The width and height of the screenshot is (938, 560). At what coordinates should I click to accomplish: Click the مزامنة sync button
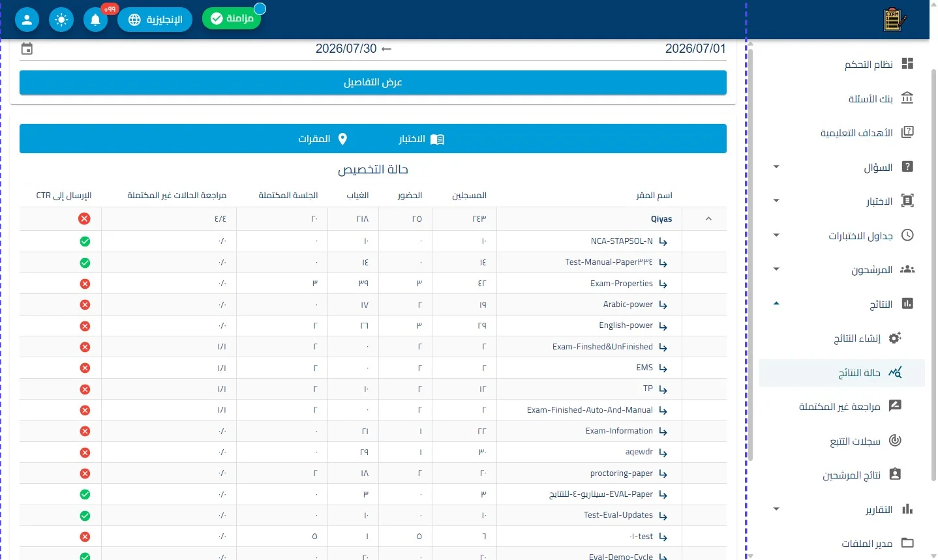click(232, 18)
